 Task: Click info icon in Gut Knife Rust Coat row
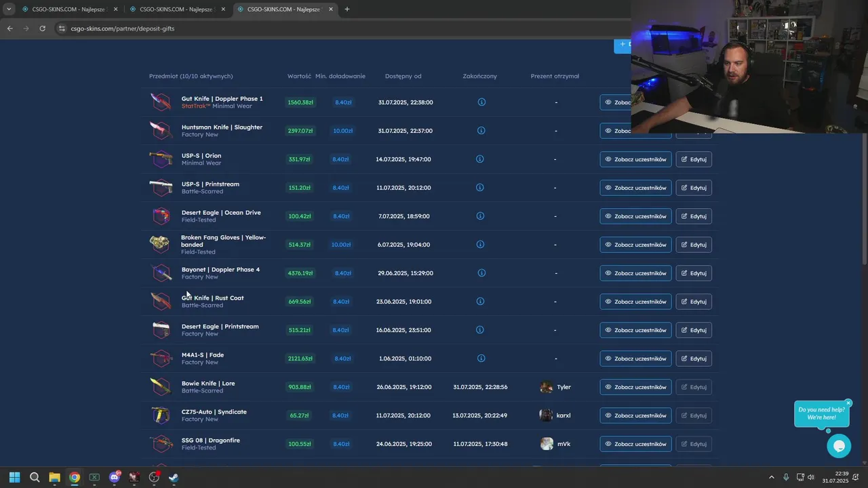click(480, 302)
